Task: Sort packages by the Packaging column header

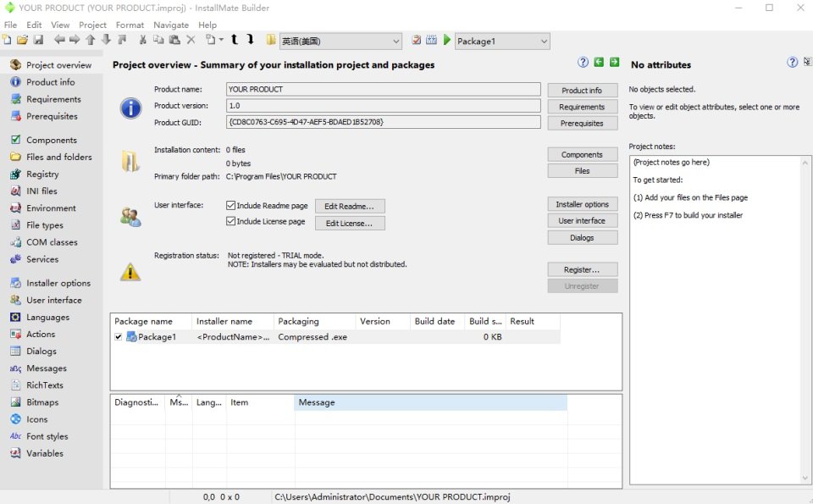Action: pyautogui.click(x=314, y=322)
